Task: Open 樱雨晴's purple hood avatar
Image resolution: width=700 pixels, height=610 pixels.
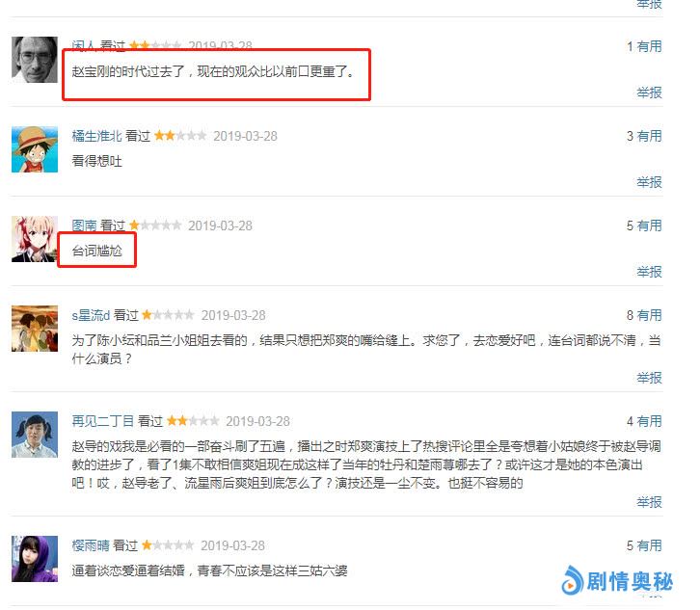Action: point(35,559)
